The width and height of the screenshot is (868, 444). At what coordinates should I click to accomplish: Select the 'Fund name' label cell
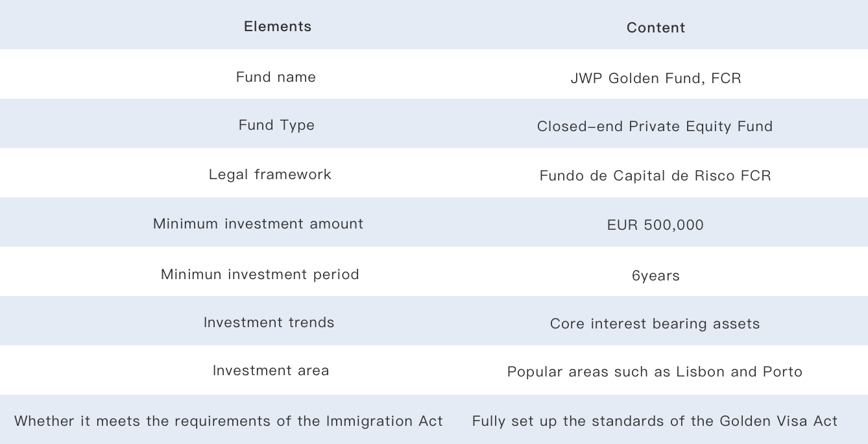[x=276, y=77]
